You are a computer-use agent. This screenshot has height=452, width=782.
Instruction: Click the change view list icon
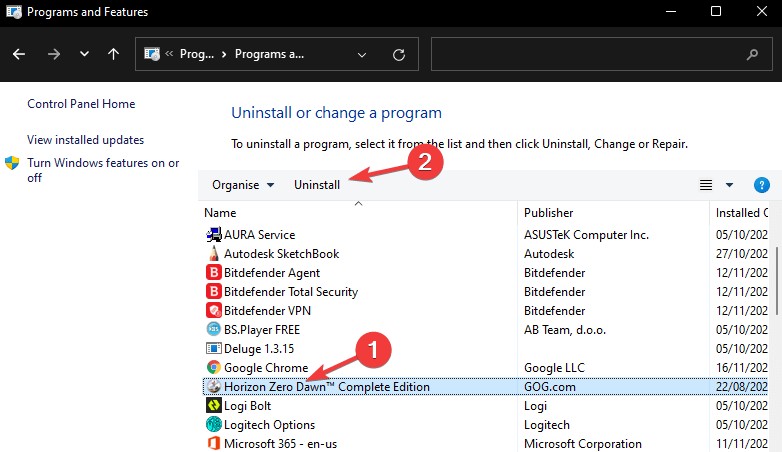[x=706, y=185]
